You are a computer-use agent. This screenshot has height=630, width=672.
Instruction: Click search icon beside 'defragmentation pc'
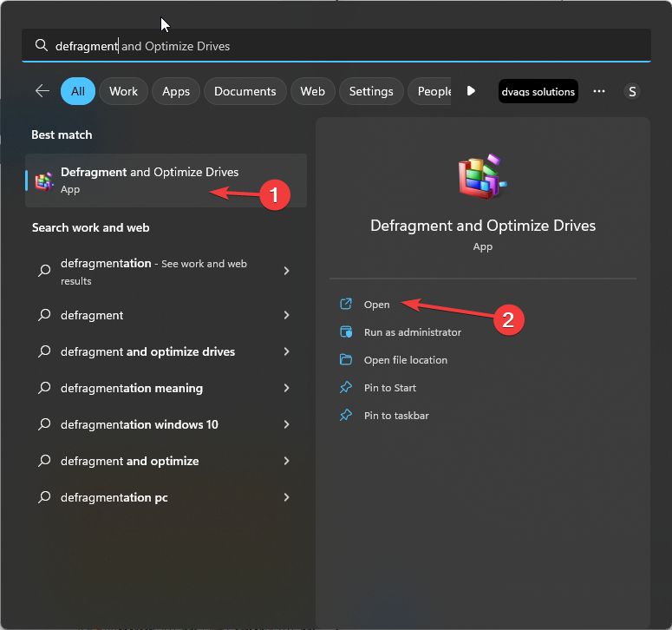coord(44,497)
